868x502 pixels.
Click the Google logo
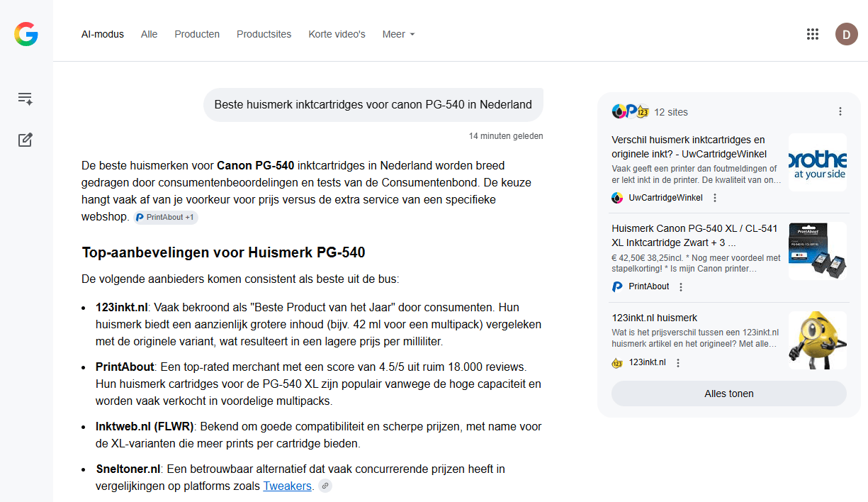[26, 34]
